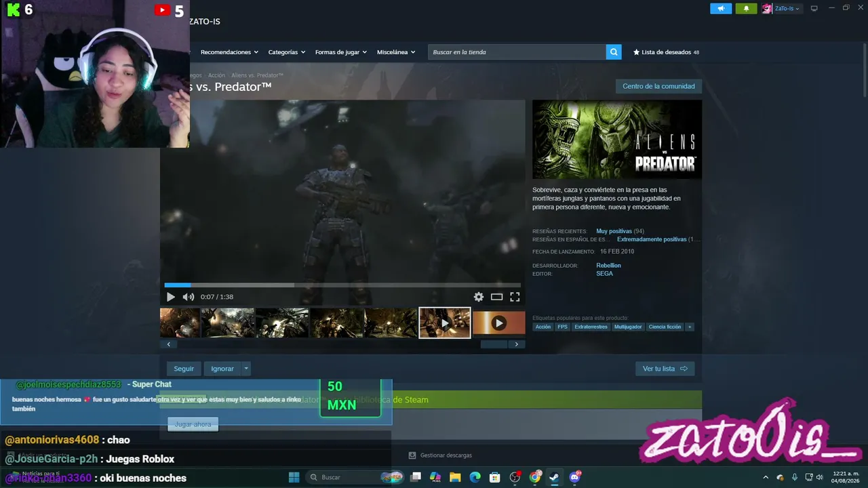Image resolution: width=868 pixels, height=488 pixels.
Task: Mute the trailer volume speaker icon
Action: [188, 297]
